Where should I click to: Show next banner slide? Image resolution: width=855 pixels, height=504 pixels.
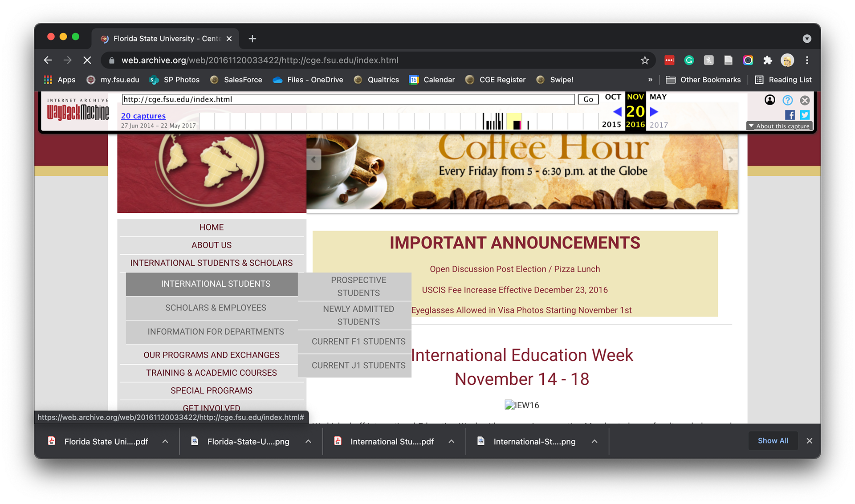click(x=730, y=159)
